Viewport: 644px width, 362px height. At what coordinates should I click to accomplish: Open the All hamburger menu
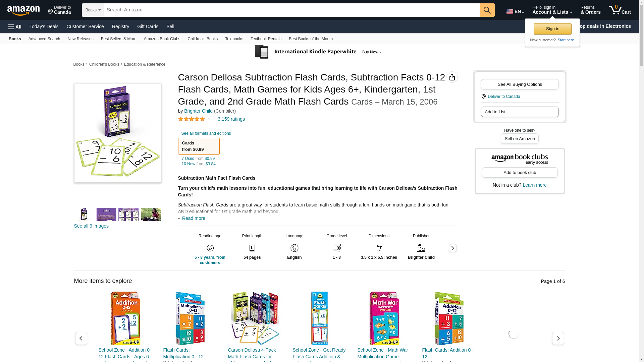[15, 27]
